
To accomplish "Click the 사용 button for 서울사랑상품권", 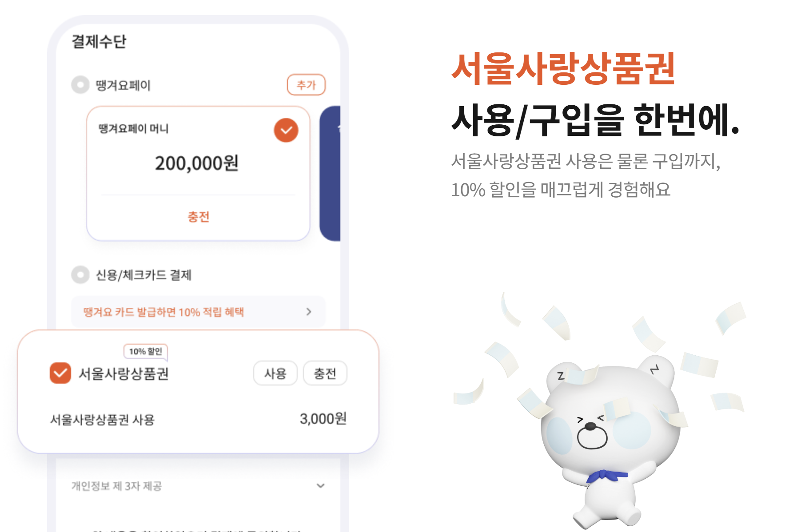I will click(x=275, y=373).
